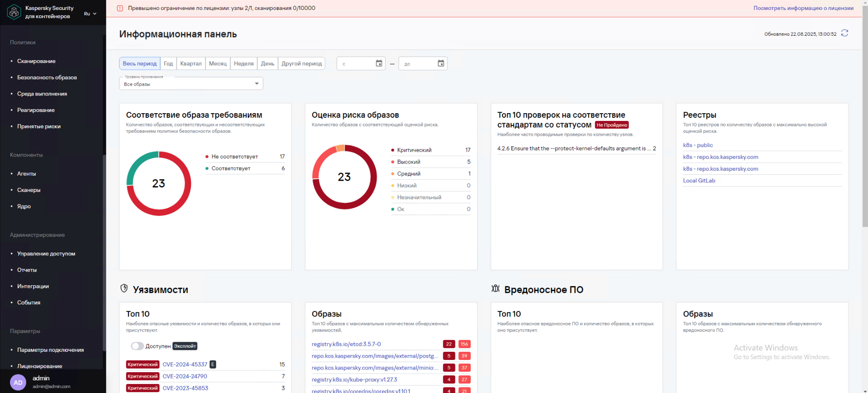This screenshot has width=868, height=393.
Task: Click the license warning icon in the banner
Action: (120, 8)
